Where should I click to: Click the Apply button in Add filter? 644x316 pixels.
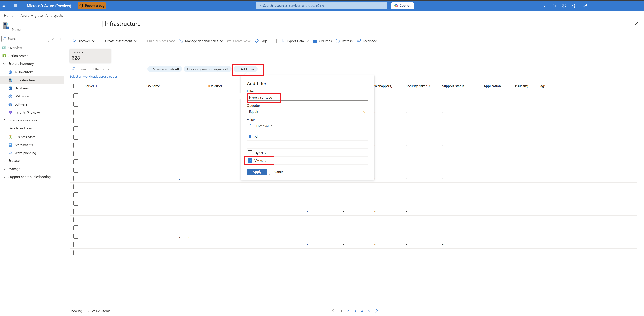click(257, 172)
